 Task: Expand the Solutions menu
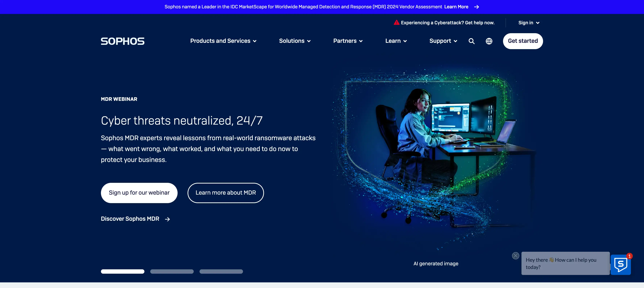295,41
